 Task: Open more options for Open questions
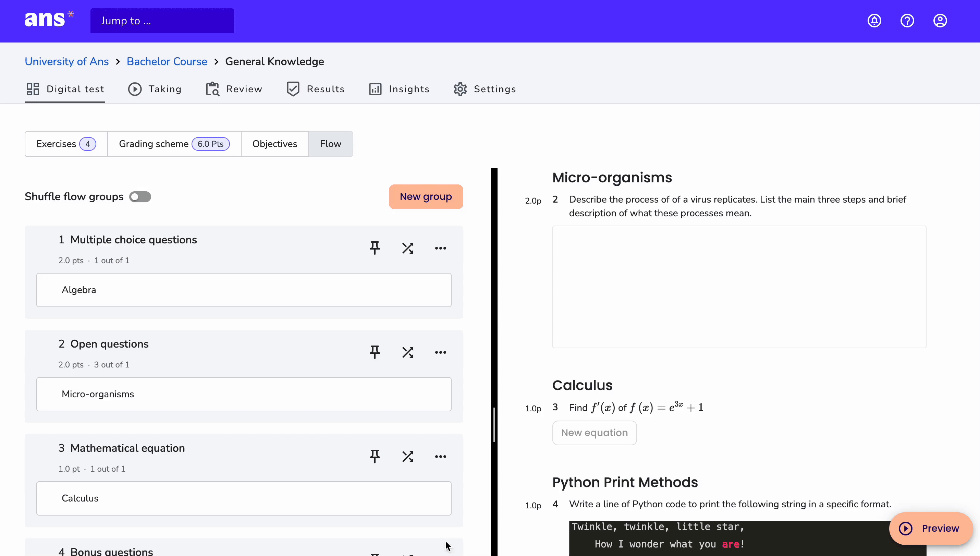(x=440, y=352)
